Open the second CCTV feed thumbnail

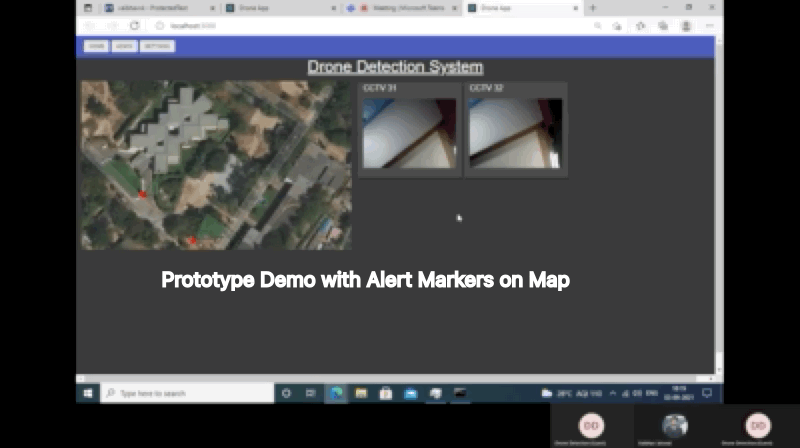point(515,133)
